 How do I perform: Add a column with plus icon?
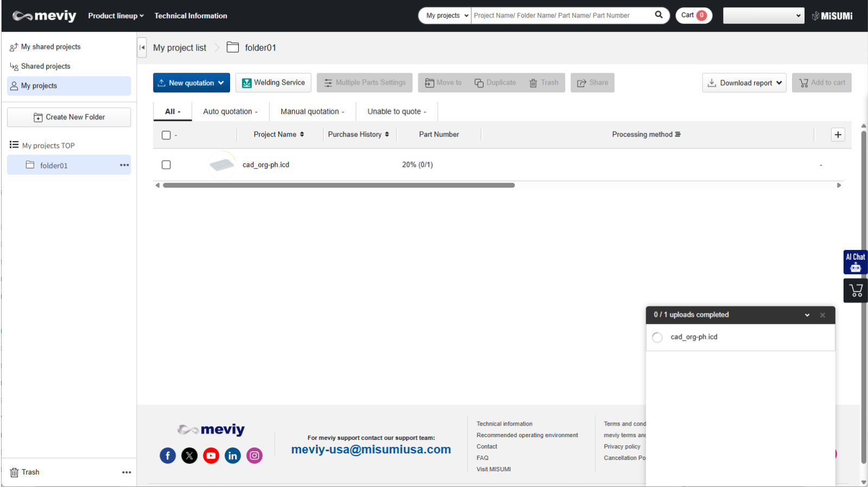[x=838, y=134]
